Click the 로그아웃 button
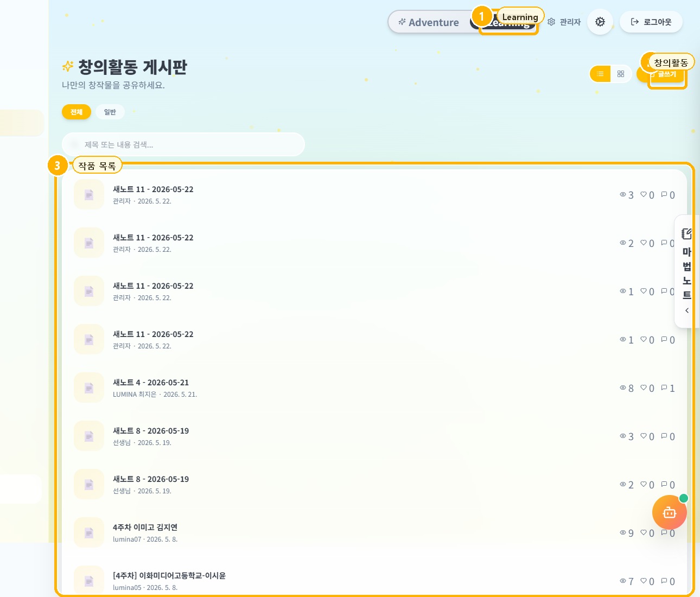This screenshot has height=597, width=700. point(651,22)
